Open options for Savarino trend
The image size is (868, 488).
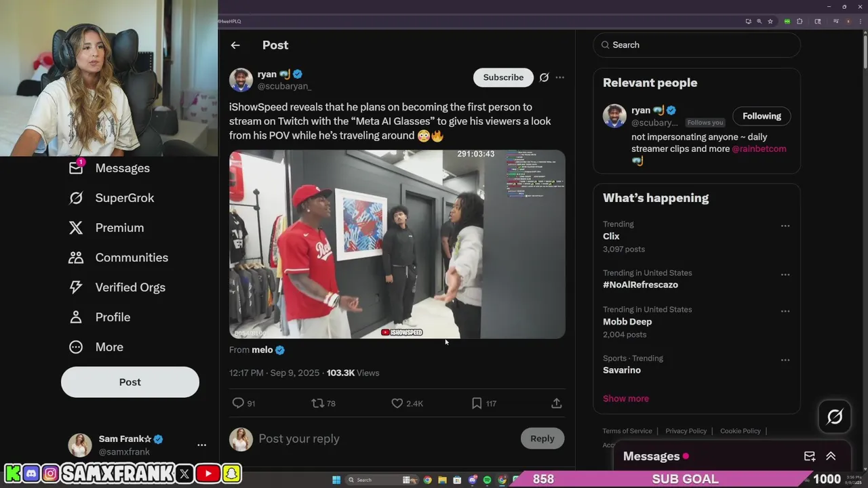(785, 360)
